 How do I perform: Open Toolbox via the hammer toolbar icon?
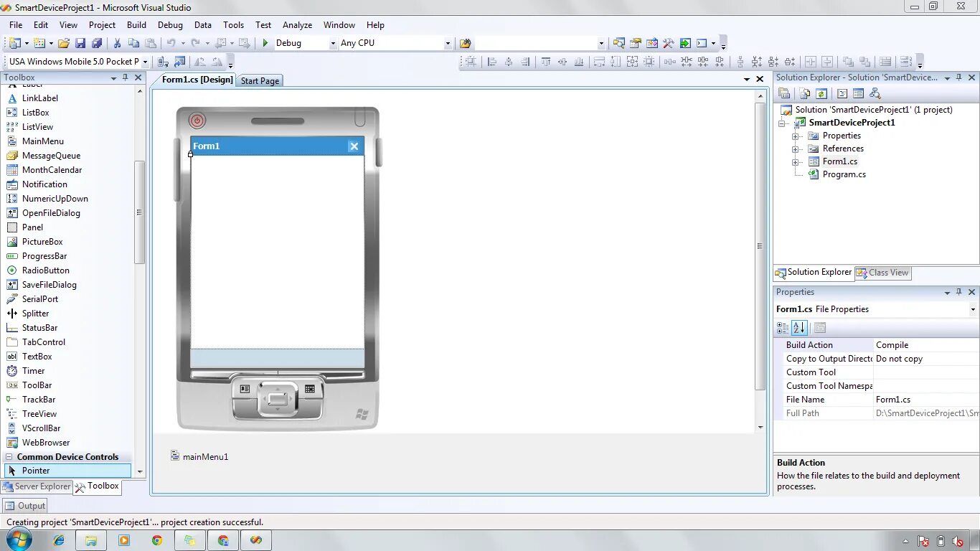click(668, 43)
